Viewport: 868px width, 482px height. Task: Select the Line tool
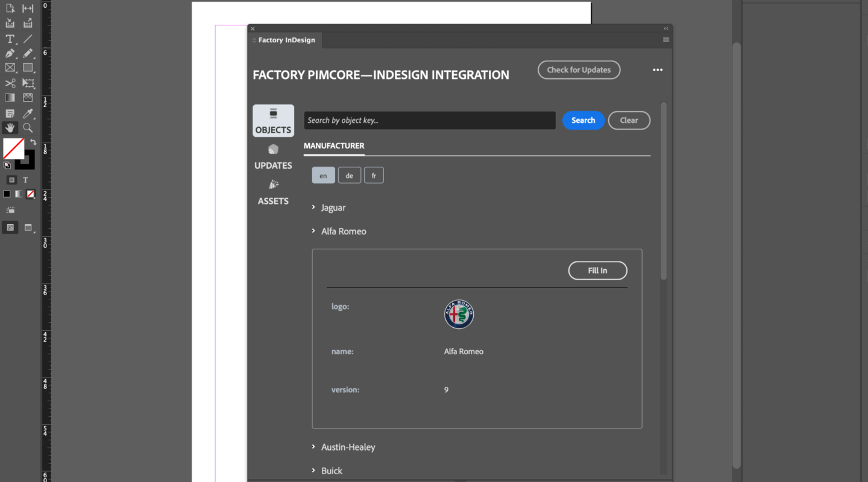28,39
